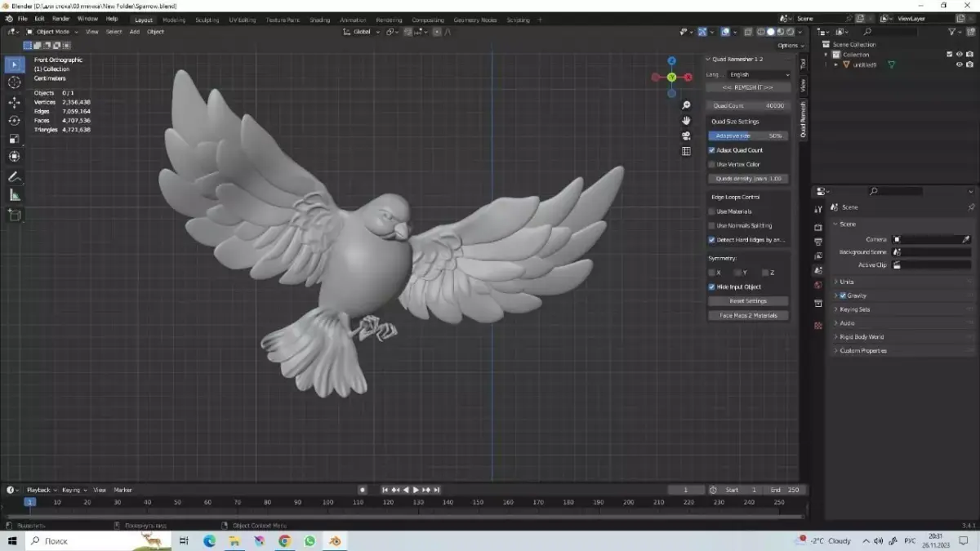Select the Add Cube tool
The width and height of the screenshot is (980, 551).
(15, 215)
